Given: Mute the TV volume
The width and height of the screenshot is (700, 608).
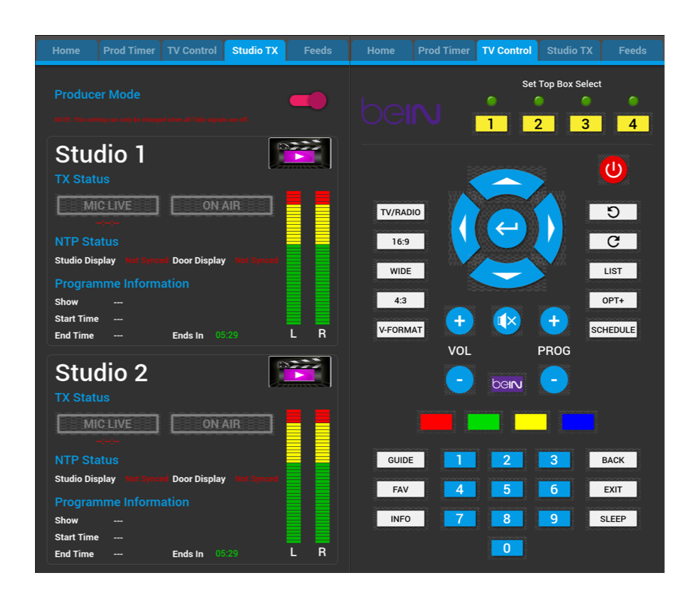Looking at the screenshot, I should point(506,321).
